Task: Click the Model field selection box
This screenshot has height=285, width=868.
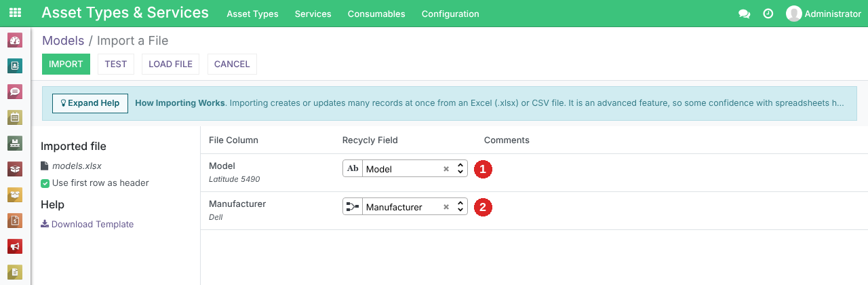Action: pyautogui.click(x=405, y=169)
